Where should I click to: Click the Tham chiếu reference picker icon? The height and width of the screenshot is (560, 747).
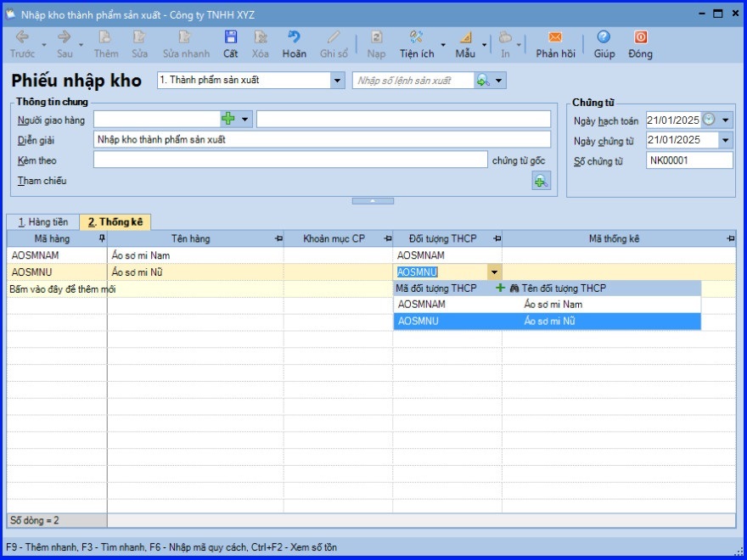(541, 180)
